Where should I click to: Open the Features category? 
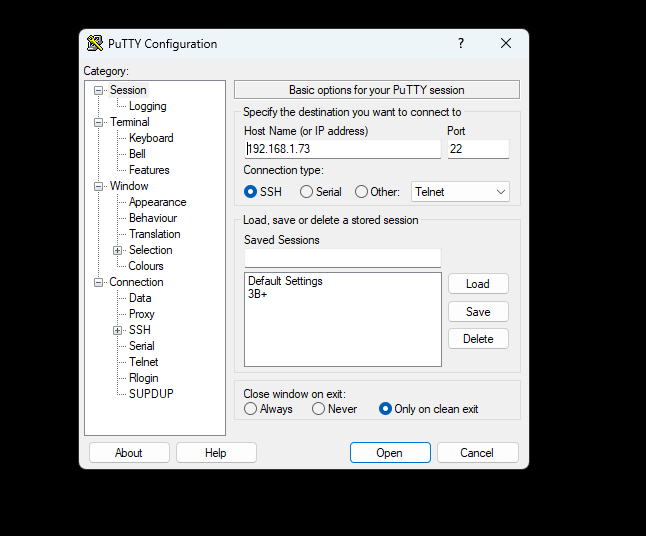coord(149,170)
